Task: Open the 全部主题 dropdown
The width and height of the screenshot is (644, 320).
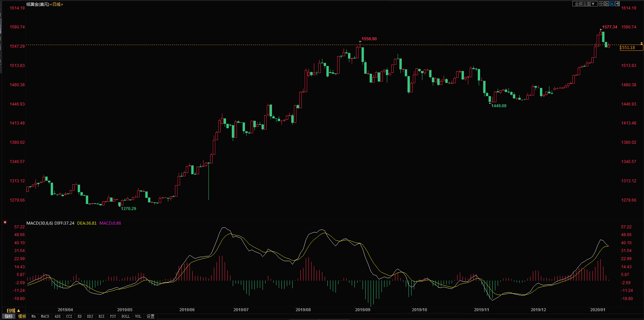Action: [585, 4]
